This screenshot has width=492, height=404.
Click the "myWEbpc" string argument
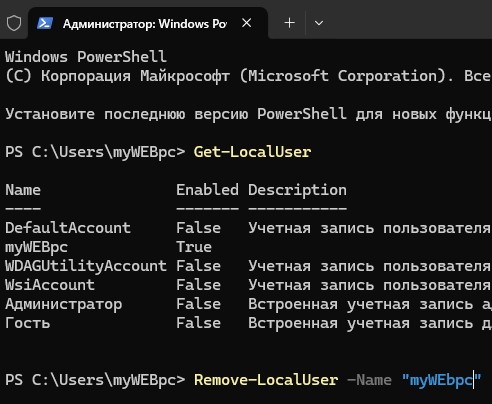click(442, 380)
